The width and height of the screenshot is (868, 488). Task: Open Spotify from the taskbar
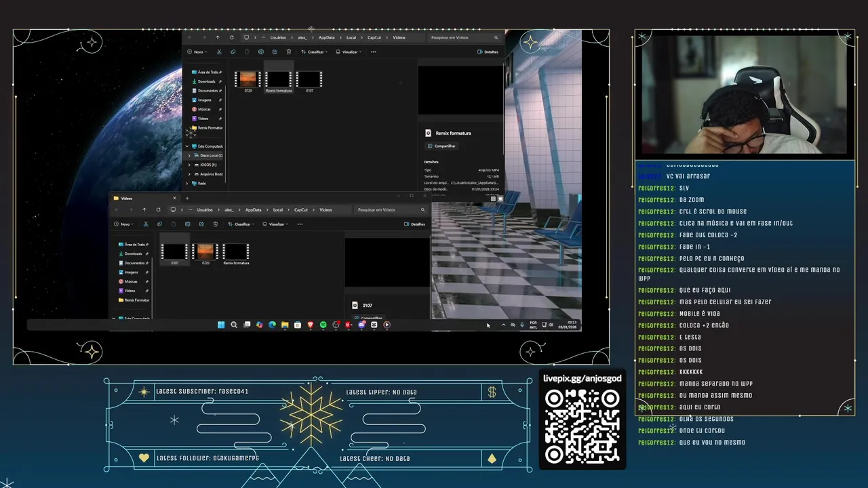coord(323,325)
